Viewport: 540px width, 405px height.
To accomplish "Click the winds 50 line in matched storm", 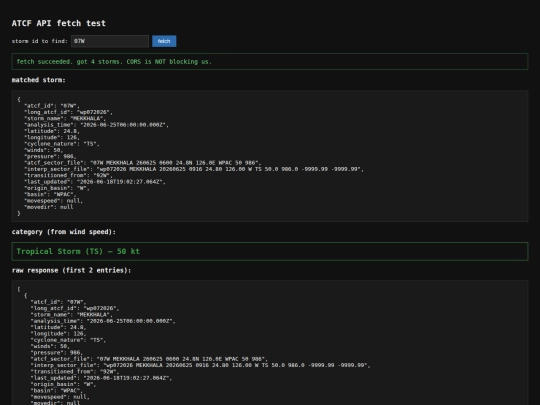I will [x=43, y=150].
